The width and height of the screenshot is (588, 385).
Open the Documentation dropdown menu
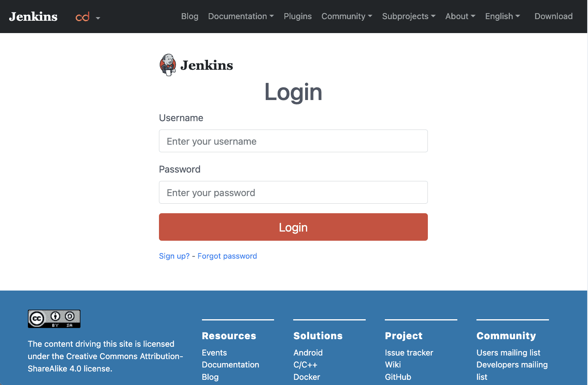click(x=241, y=16)
